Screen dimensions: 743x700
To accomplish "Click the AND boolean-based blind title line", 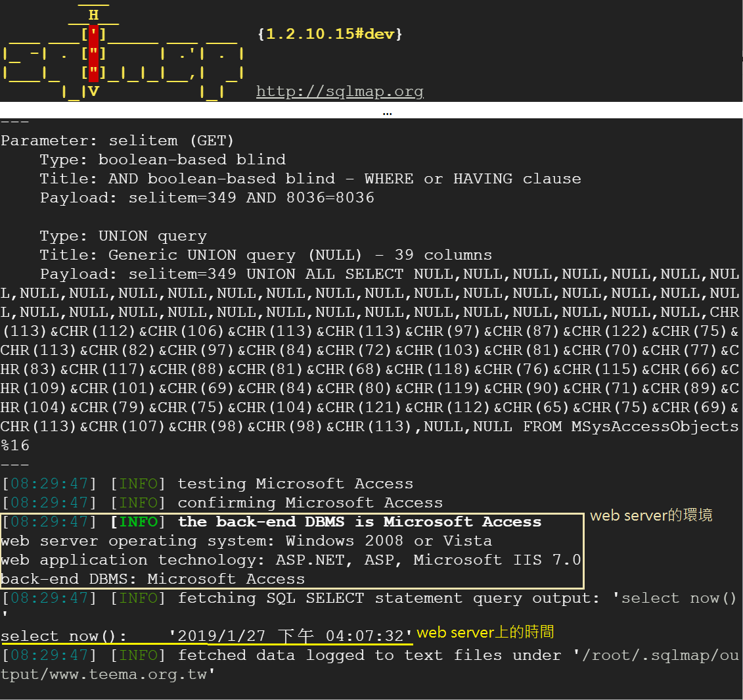I will tap(310, 179).
